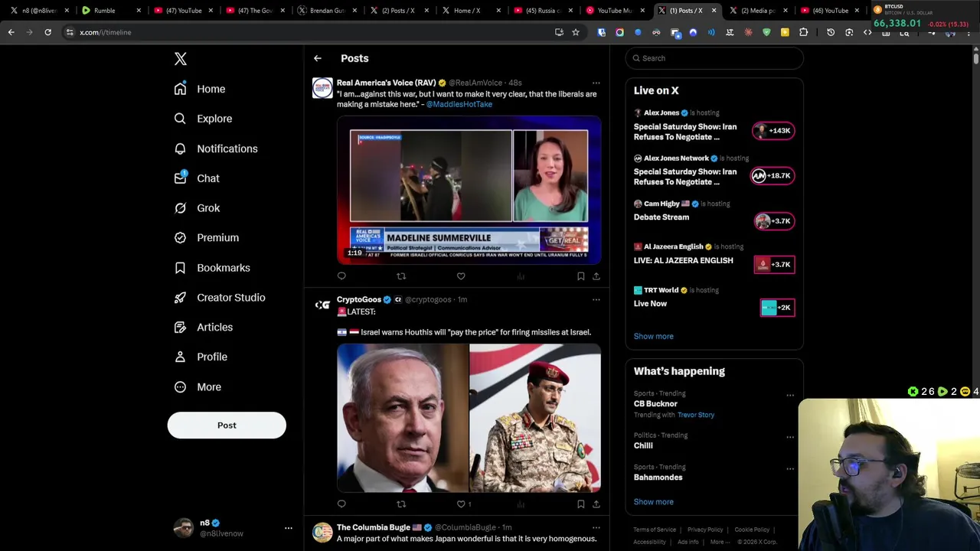Open Explore in the sidebar
Viewport: 980px width, 551px height.
coord(202,119)
